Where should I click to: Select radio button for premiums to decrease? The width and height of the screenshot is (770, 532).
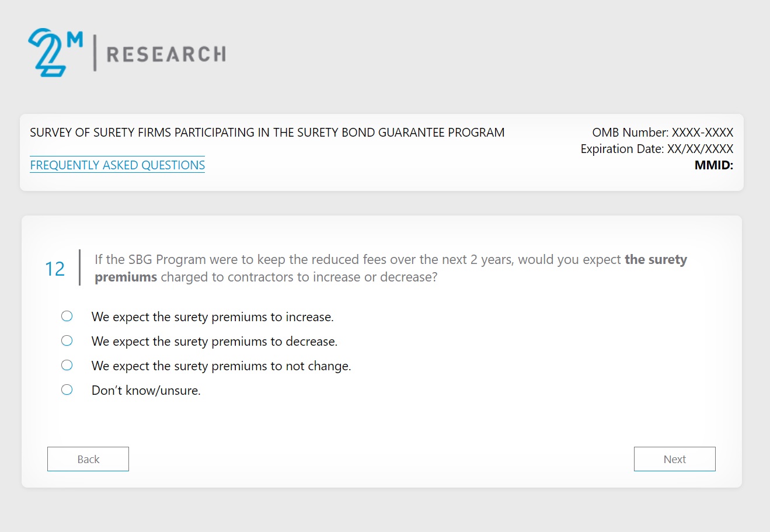[67, 341]
